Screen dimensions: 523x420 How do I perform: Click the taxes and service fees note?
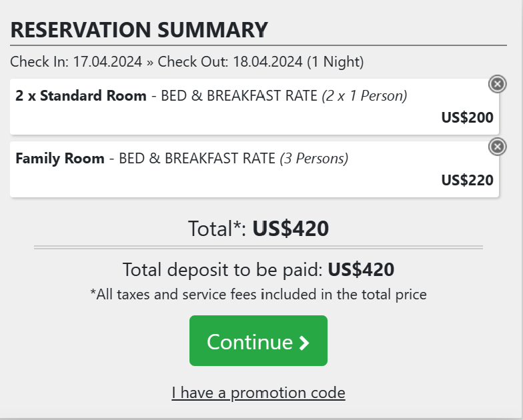pyautogui.click(x=258, y=294)
